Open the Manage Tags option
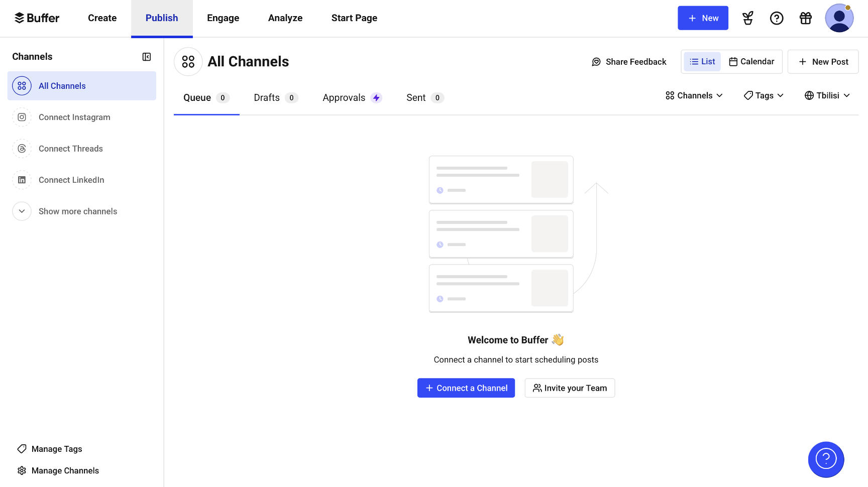The height and width of the screenshot is (487, 868). click(x=56, y=448)
